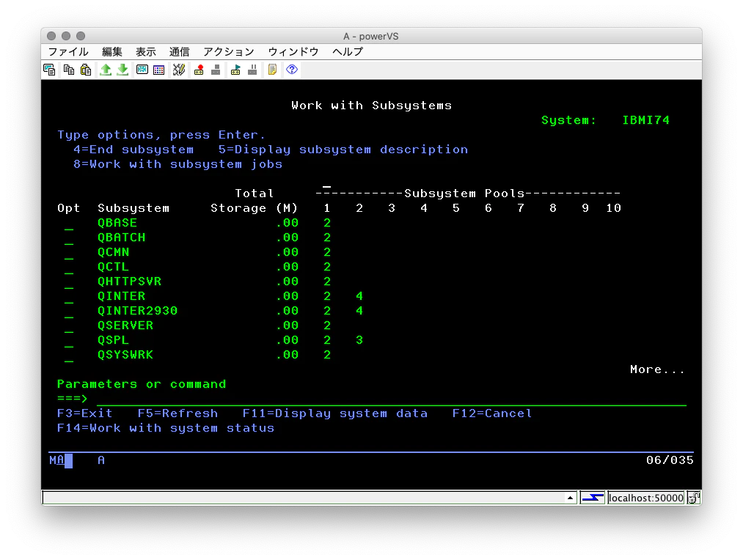Click the grey stop macro icon
Screen dimensions: 743x560
[216, 70]
